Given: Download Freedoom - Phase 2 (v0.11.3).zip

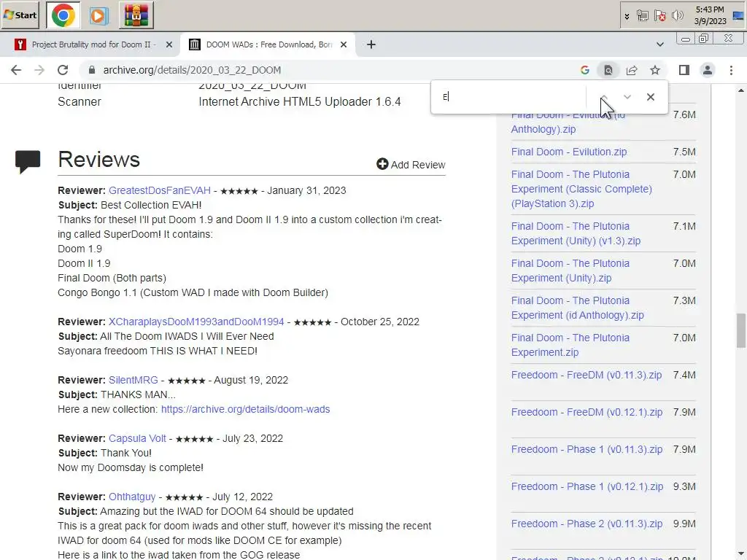Looking at the screenshot, I should tap(587, 524).
